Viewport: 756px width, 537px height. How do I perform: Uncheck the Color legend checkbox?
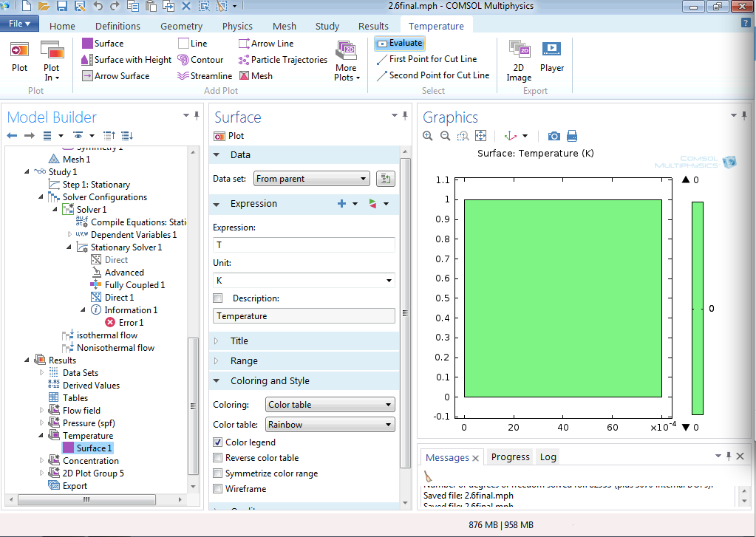pos(218,442)
